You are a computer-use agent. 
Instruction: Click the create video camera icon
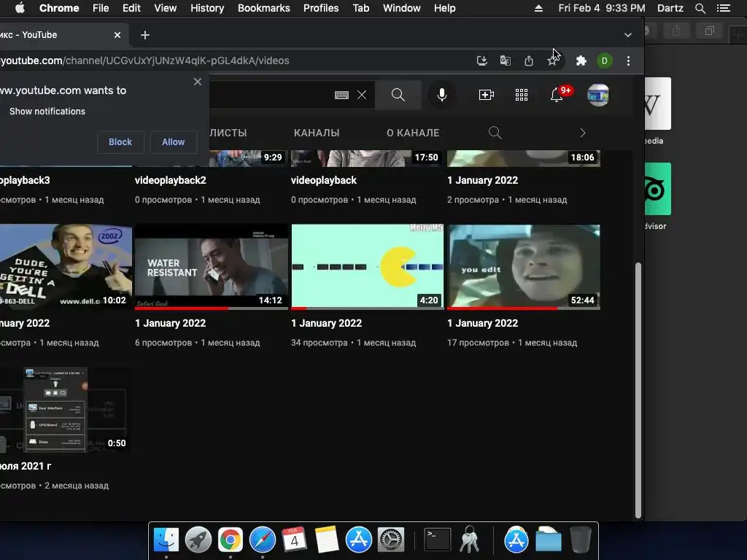pos(486,95)
